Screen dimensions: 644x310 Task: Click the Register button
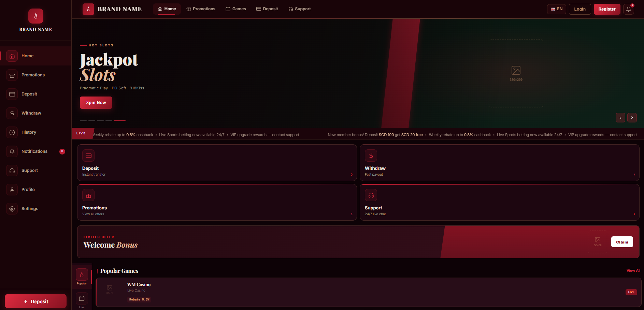(x=607, y=9)
